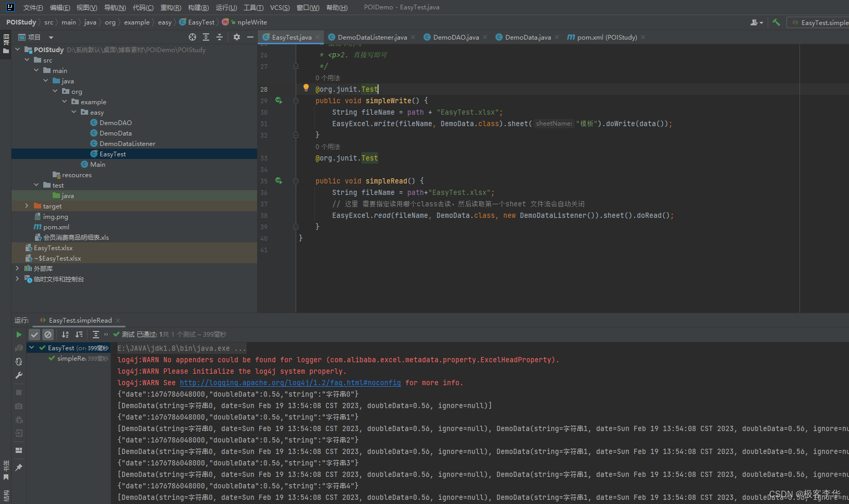Image resolution: width=849 pixels, height=504 pixels.
Task: Switch to the DemoDataListener.java tab
Action: tap(372, 38)
